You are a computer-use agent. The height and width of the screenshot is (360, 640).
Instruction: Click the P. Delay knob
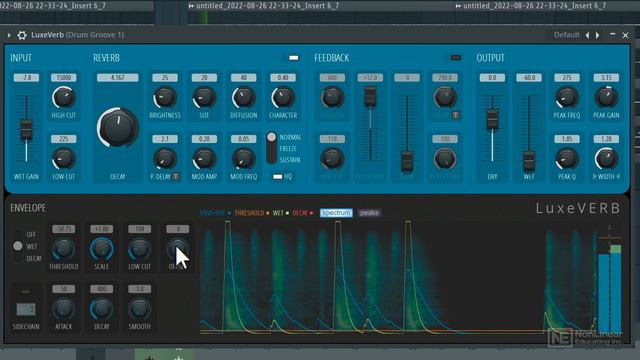tap(165, 159)
